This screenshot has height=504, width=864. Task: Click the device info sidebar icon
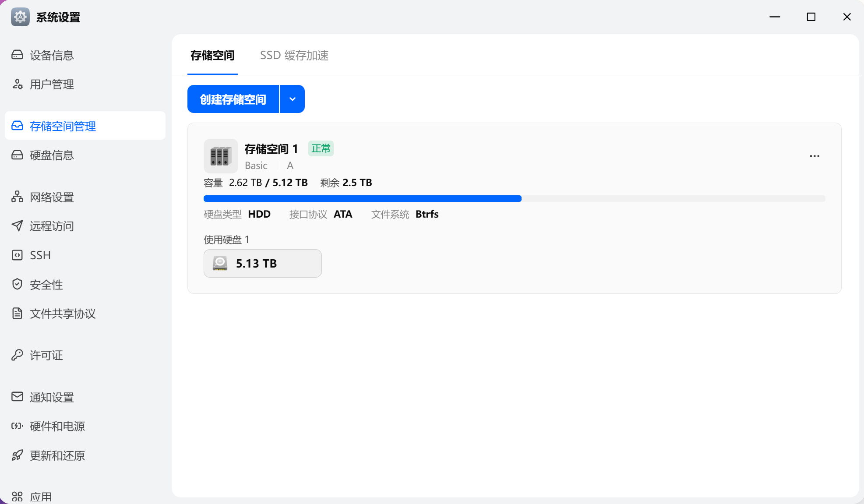[x=17, y=55]
